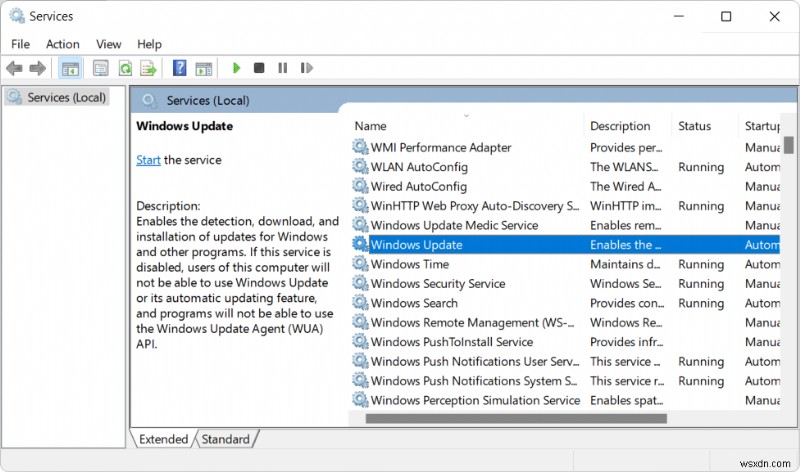Restart the service with the restart icon
Image resolution: width=800 pixels, height=472 pixels.
point(306,68)
